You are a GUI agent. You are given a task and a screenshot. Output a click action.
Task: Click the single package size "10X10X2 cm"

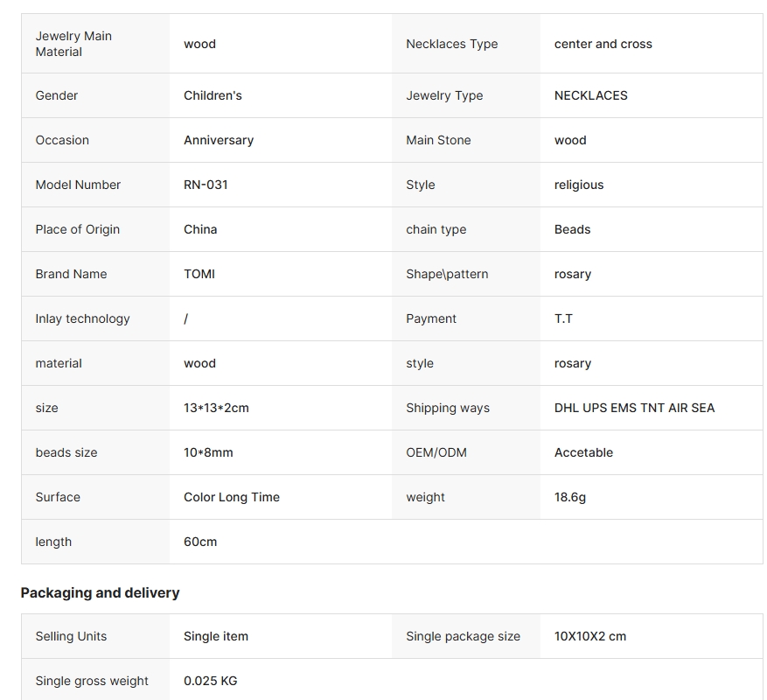590,636
